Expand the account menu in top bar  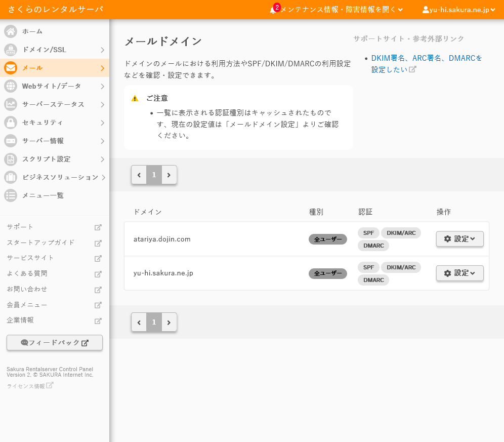[458, 10]
